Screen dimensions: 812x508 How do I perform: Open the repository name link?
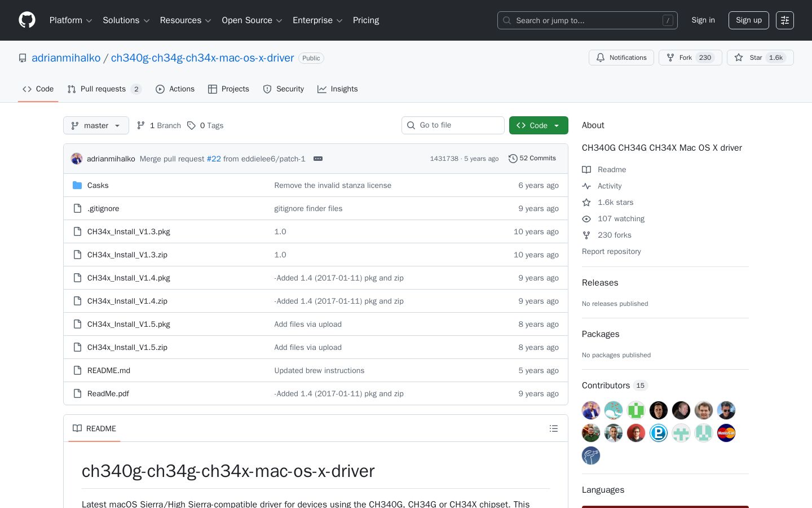tap(202, 58)
